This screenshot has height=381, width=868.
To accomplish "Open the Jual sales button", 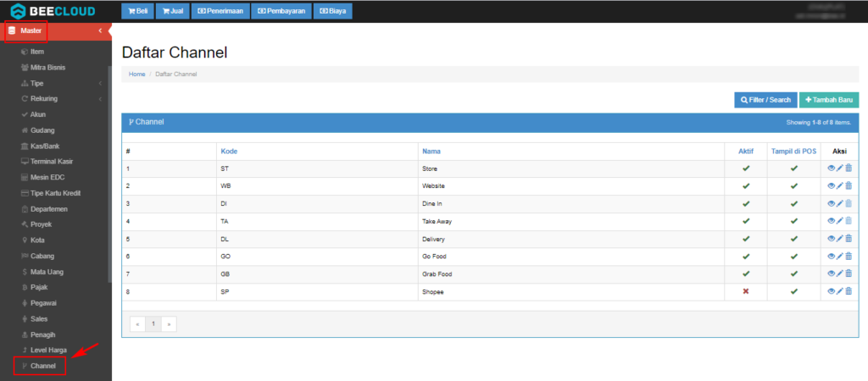I will click(173, 11).
